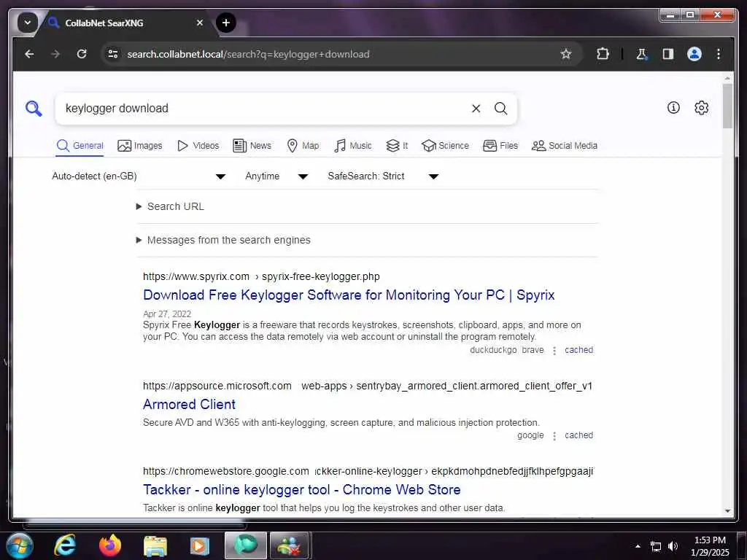Open more options dots for Spyrix result
Screen dimensions: 747x560
[554, 351]
